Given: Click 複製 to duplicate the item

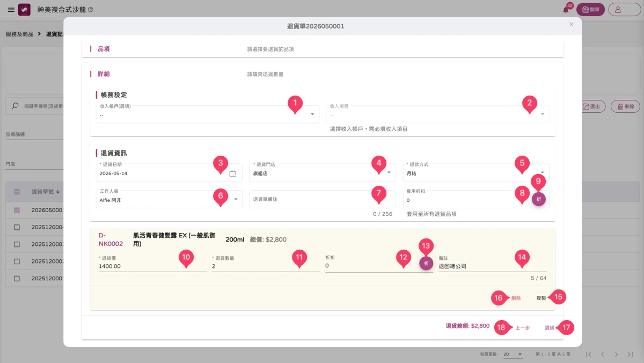Looking at the screenshot, I should [541, 298].
